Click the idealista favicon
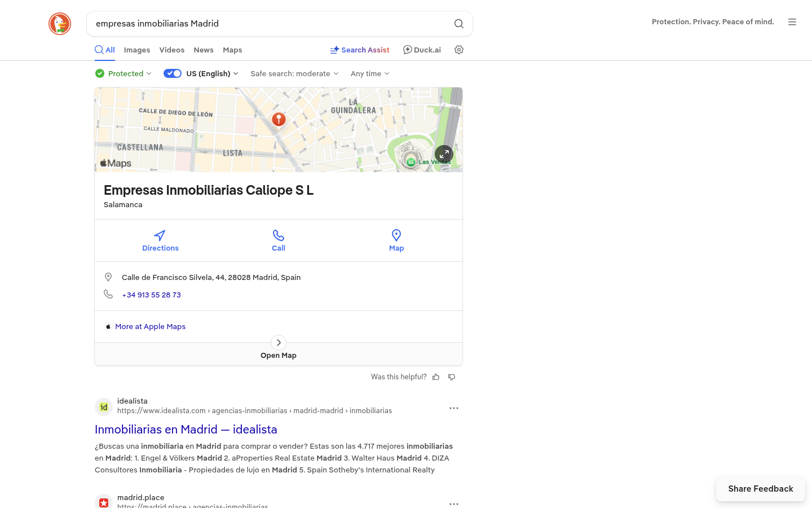Image resolution: width=812 pixels, height=508 pixels. pos(104,407)
